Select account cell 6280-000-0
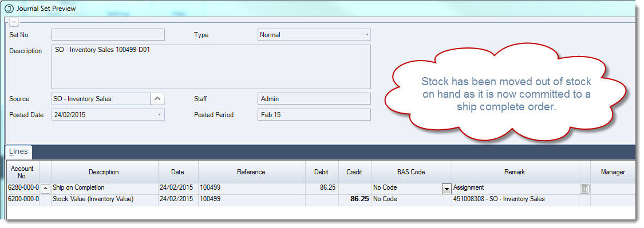The image size is (644, 228). pyautogui.click(x=23, y=188)
